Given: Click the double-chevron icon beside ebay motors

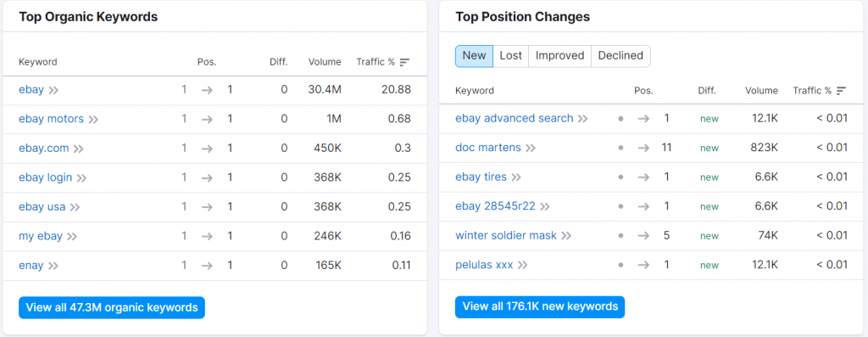Looking at the screenshot, I should tap(93, 119).
